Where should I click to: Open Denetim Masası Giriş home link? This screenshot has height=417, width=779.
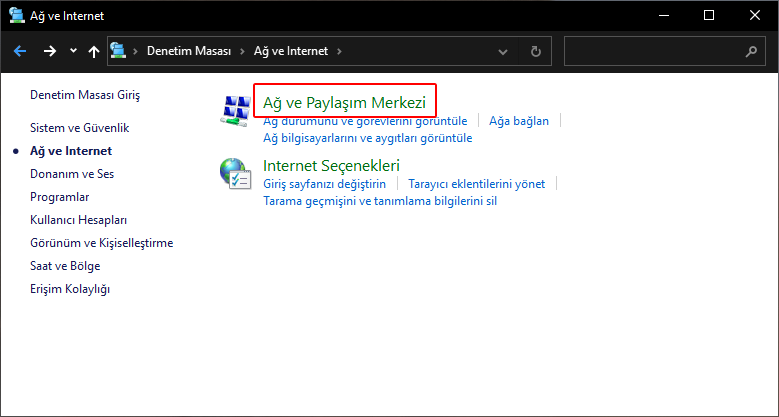pyautogui.click(x=85, y=96)
